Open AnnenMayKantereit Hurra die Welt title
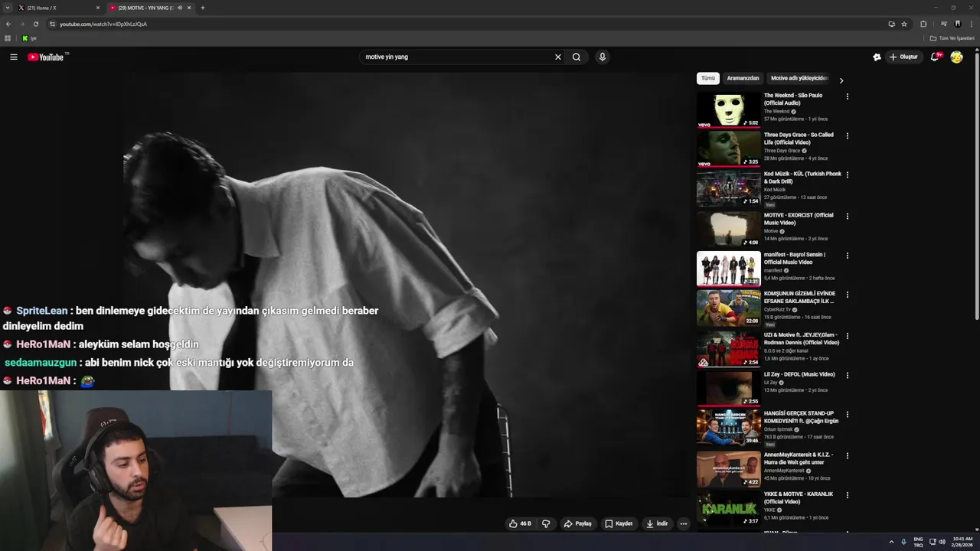980x551 pixels. point(799,458)
